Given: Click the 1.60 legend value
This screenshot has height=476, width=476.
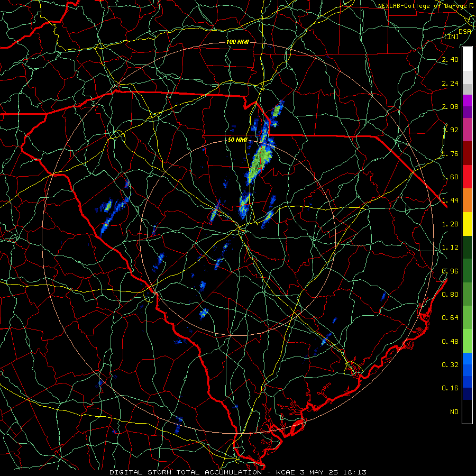Looking at the screenshot, I should click(x=450, y=177).
